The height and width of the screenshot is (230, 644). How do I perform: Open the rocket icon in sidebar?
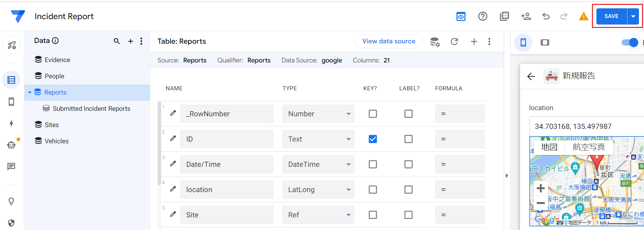point(12,45)
